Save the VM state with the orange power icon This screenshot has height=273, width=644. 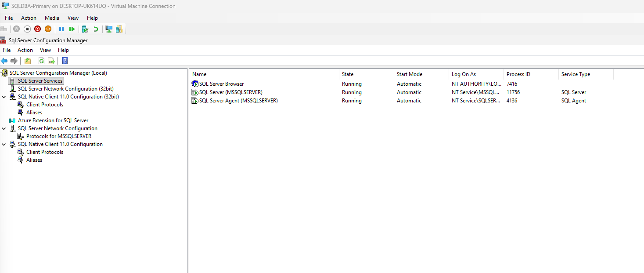click(x=48, y=29)
